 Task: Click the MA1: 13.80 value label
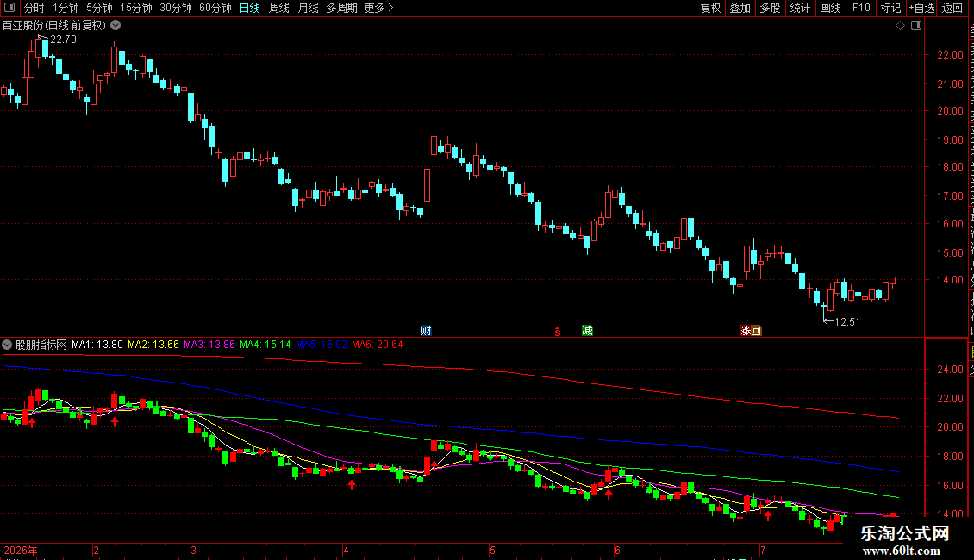(x=97, y=345)
